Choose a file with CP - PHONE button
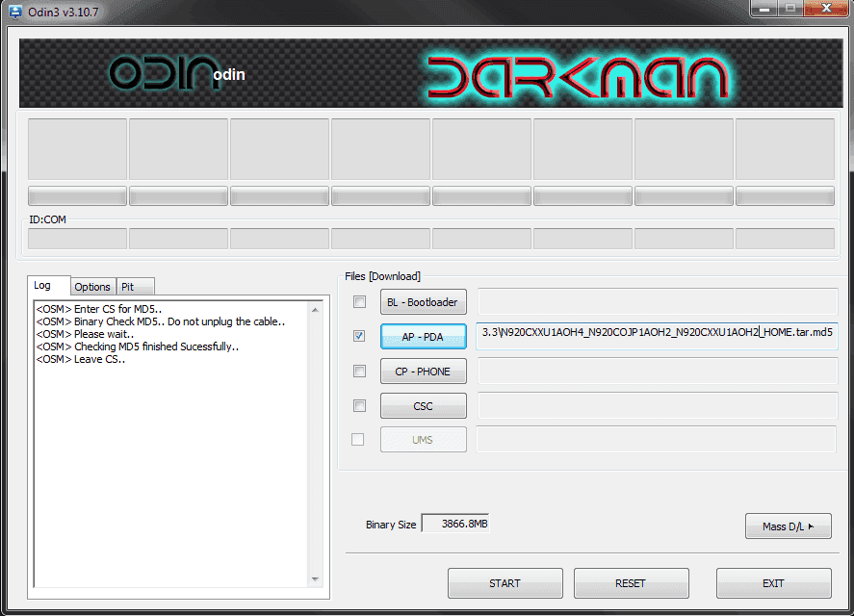854x616 pixels. coord(424,372)
